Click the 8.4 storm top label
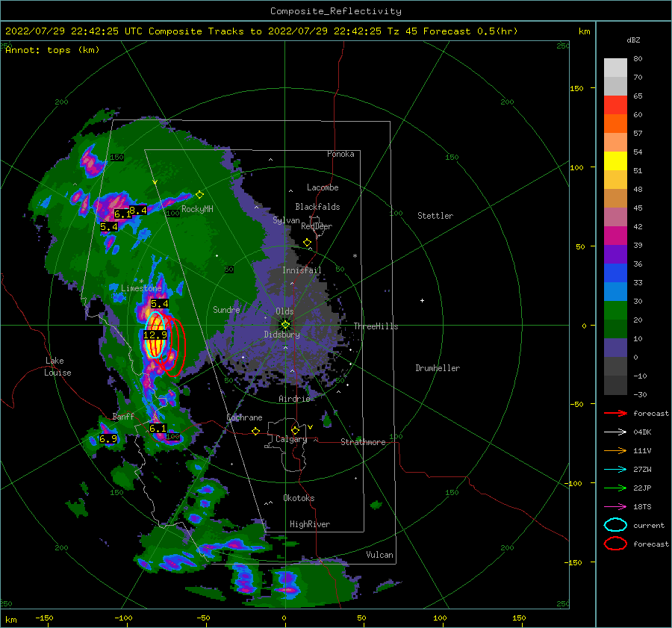Viewport: 672px width, 628px height. point(138,210)
